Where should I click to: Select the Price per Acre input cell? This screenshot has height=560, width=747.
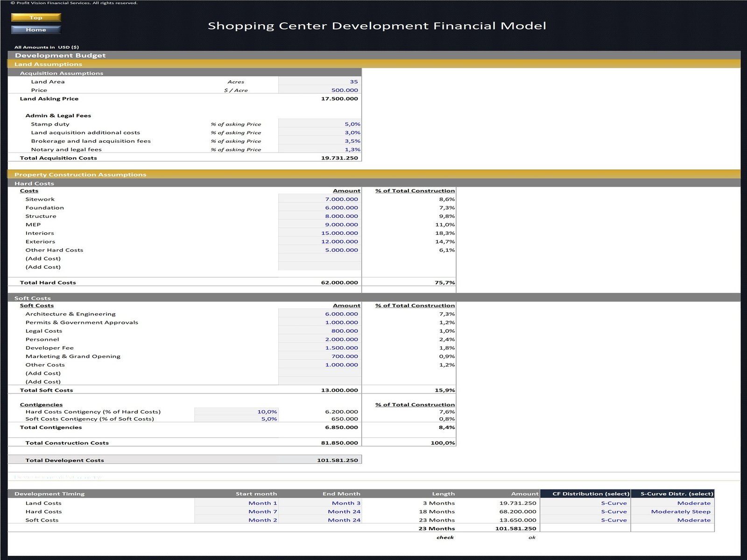pyautogui.click(x=319, y=90)
